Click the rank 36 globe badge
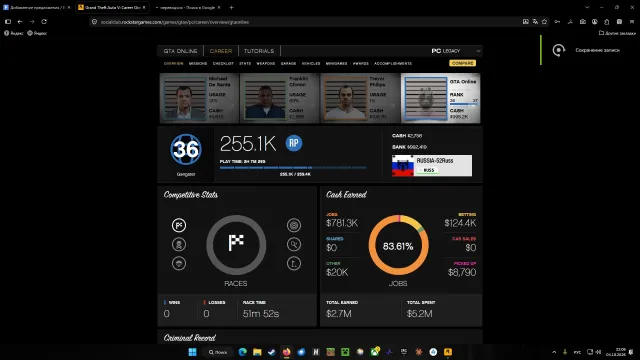The image size is (640, 360). 186,149
